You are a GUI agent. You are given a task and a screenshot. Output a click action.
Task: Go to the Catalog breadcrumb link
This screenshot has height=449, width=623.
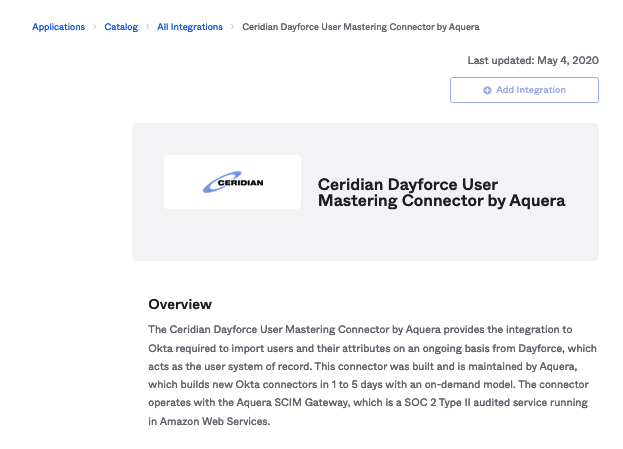point(121,27)
